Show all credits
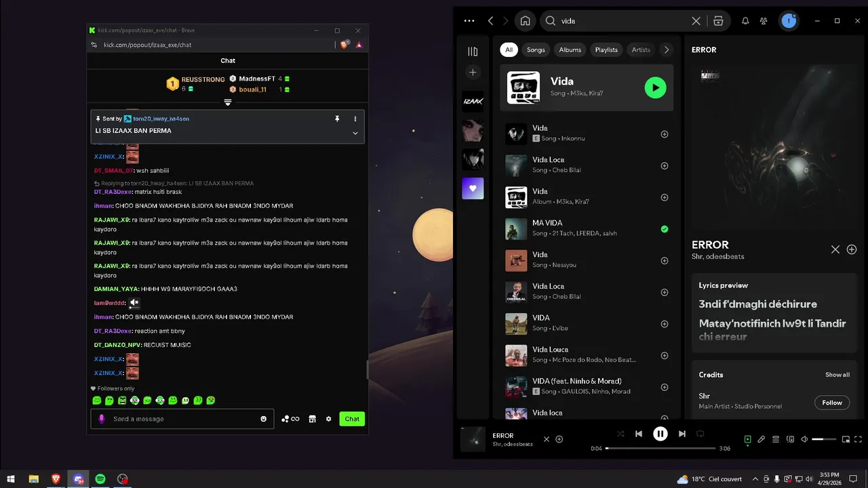This screenshot has width=868, height=488. point(837,375)
